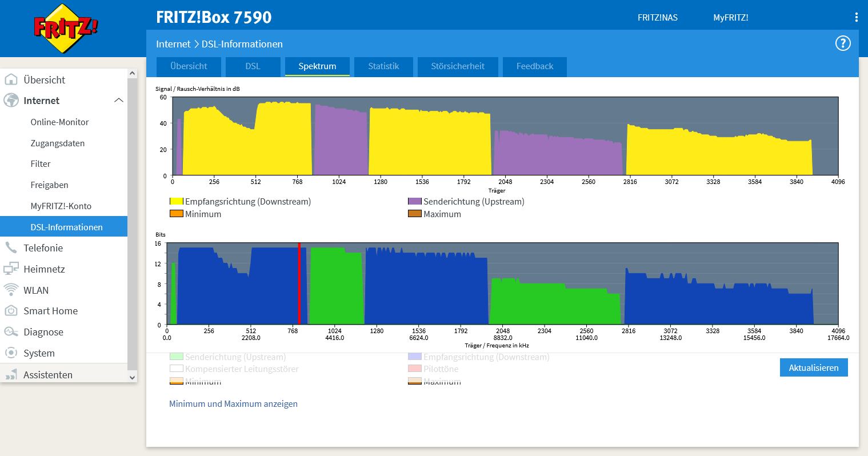Viewport: 868px width, 456px height.
Task: Click orange Minimum legend swatch under SNR chart
Action: pos(176,214)
